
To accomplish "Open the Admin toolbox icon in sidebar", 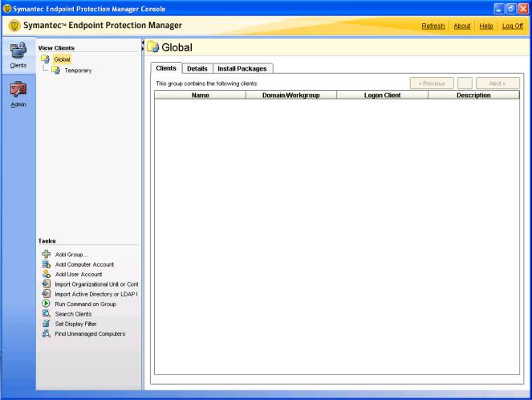I will [18, 90].
